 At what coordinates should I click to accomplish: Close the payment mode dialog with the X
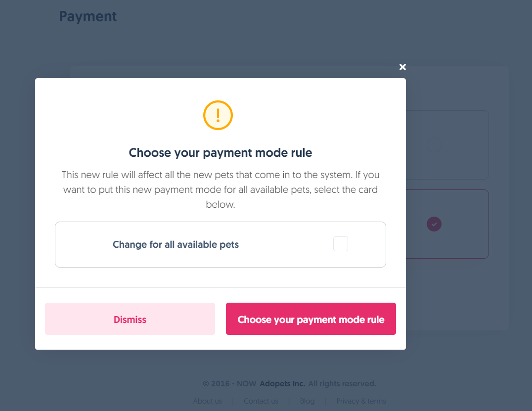(402, 67)
